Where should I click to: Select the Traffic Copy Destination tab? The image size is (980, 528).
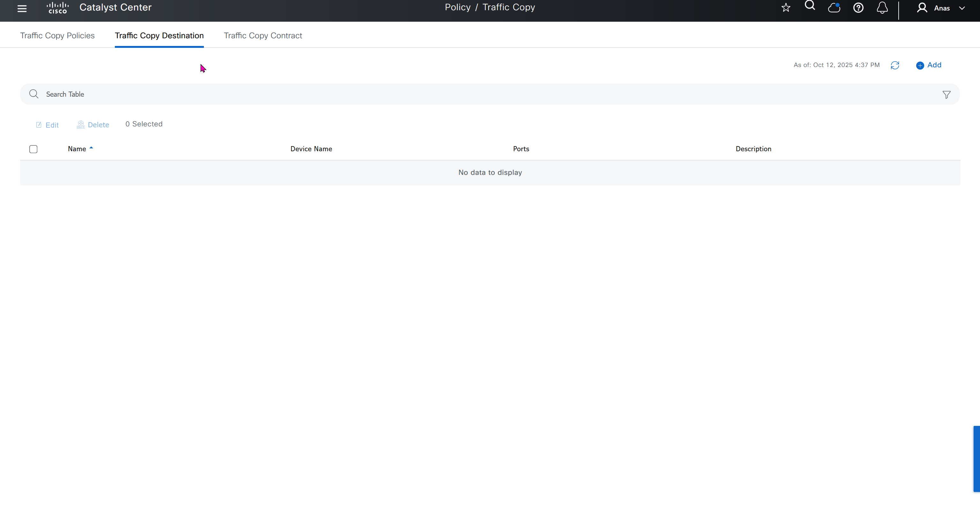click(x=159, y=35)
